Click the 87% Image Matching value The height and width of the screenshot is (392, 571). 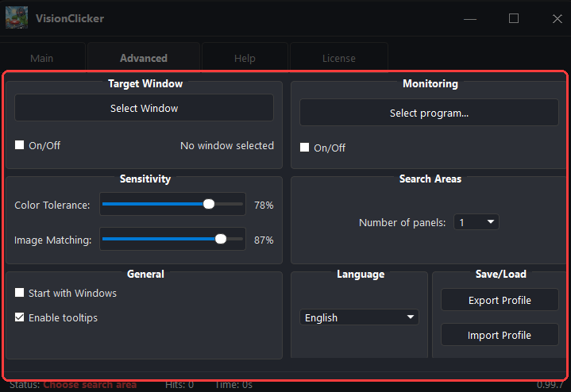[264, 240]
